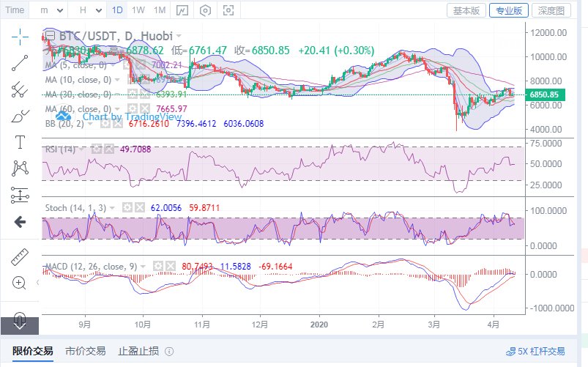The width and height of the screenshot is (588, 367).
Task: Select the 1D interval
Action: [x=117, y=10]
